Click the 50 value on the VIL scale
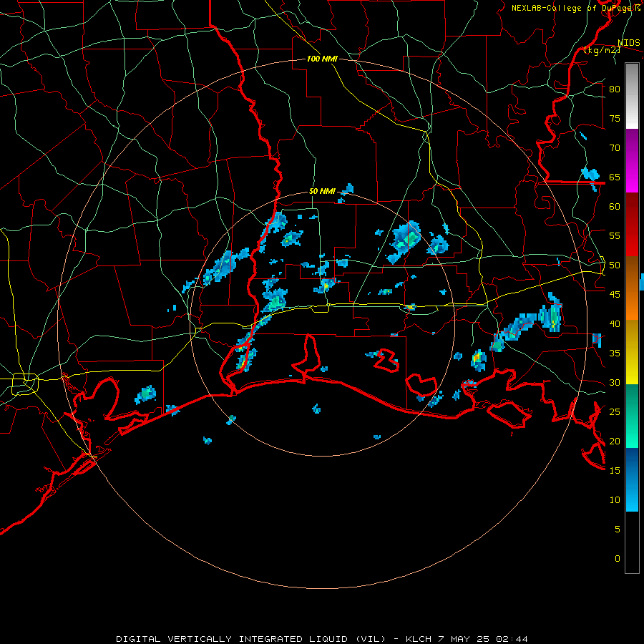The image size is (644, 644). [615, 265]
